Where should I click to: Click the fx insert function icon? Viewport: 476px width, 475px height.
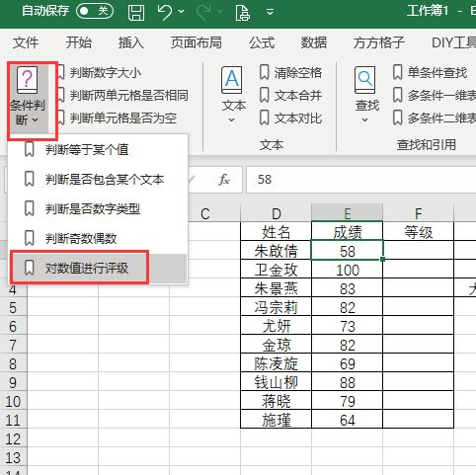(x=224, y=180)
